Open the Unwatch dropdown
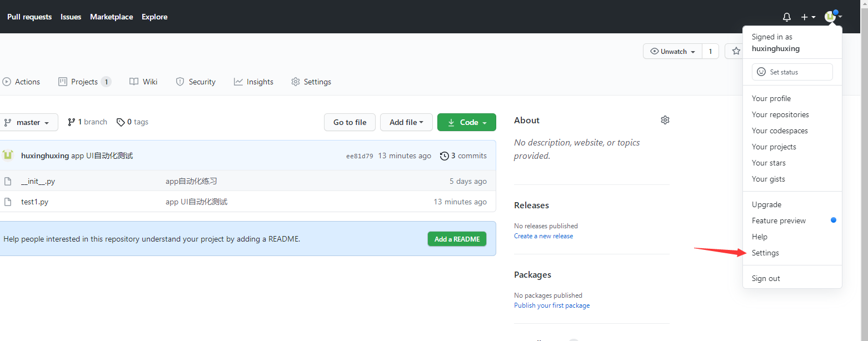This screenshot has width=868, height=341. [x=672, y=51]
